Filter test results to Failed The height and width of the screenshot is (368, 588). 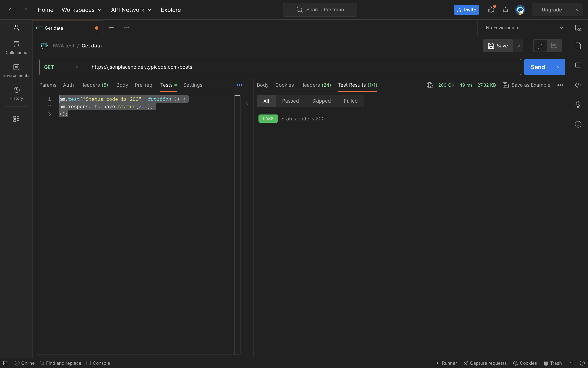point(351,101)
